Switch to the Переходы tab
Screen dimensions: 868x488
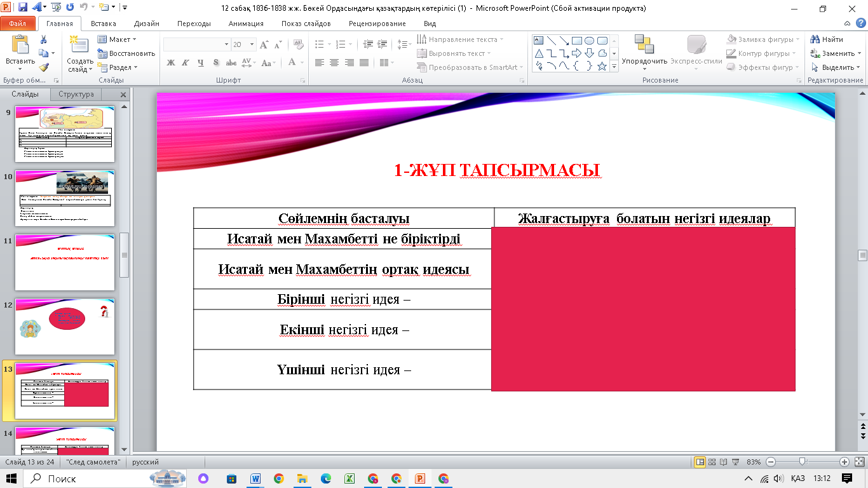194,24
